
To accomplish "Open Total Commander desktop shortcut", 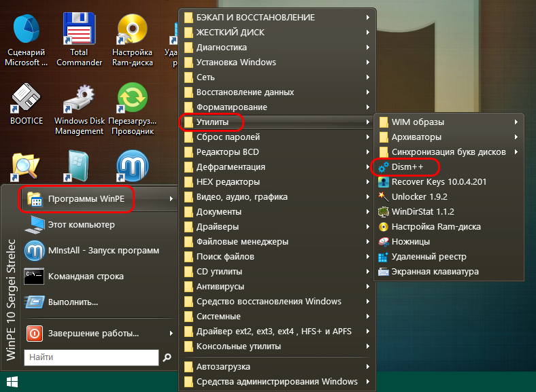I will (79, 39).
